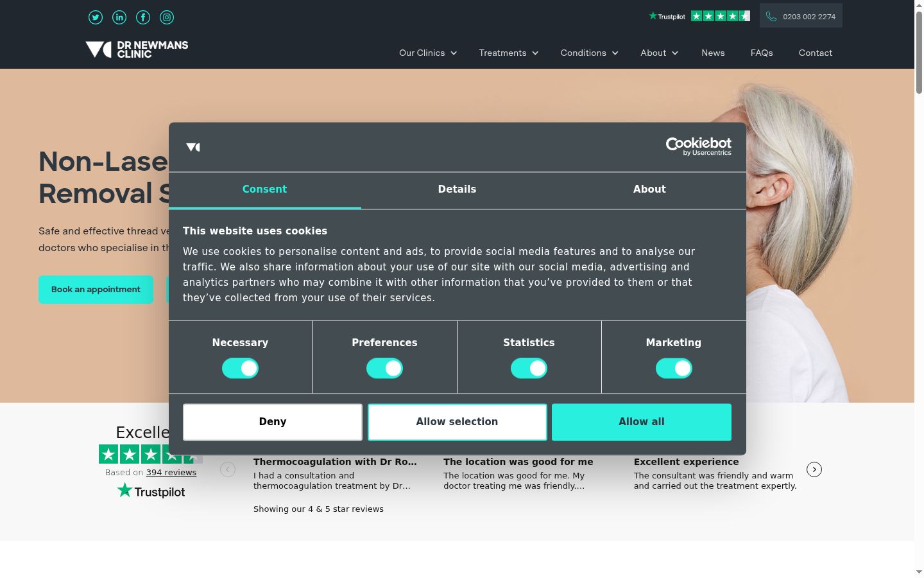Toggle the Necessary cookies switch
The height and width of the screenshot is (578, 924).
click(x=240, y=369)
